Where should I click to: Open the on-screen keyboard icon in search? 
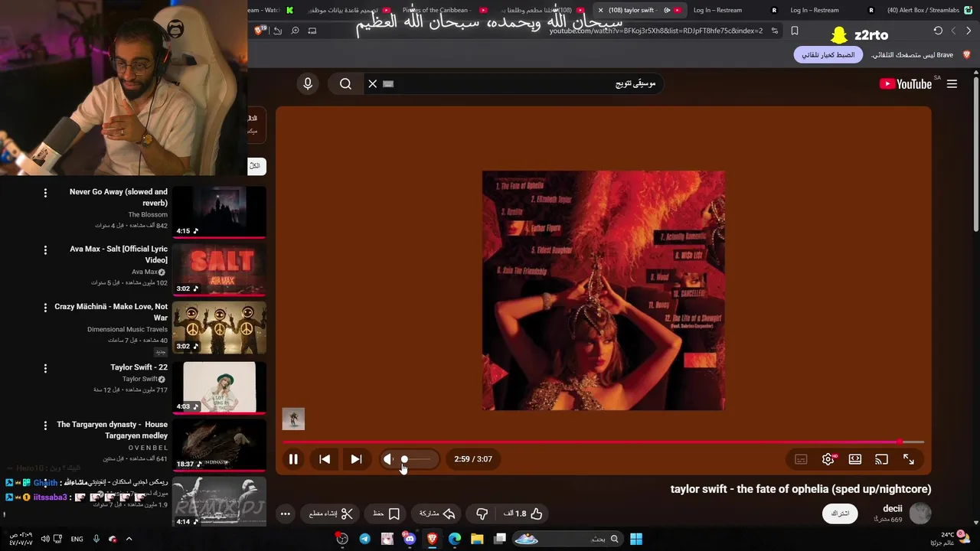[388, 83]
